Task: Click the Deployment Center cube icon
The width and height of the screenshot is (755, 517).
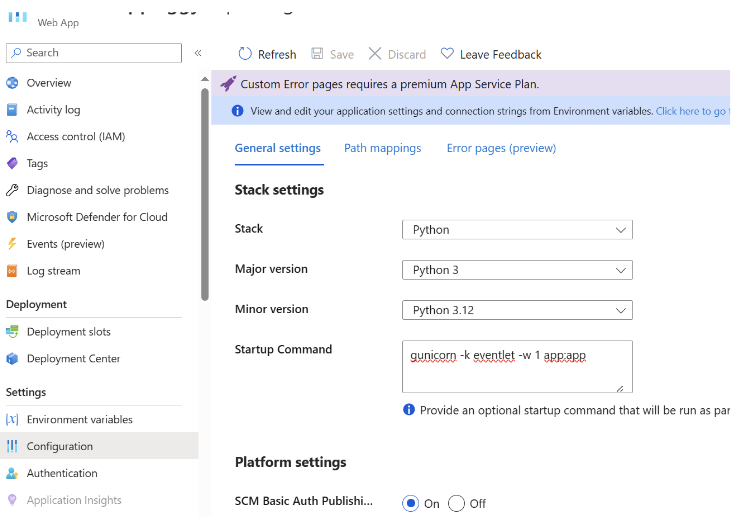Action: point(12,359)
